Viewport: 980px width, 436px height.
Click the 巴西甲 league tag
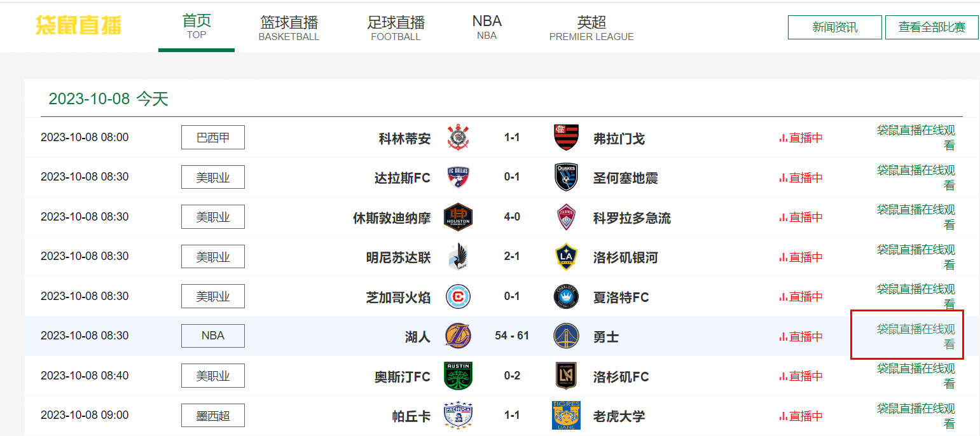point(213,137)
